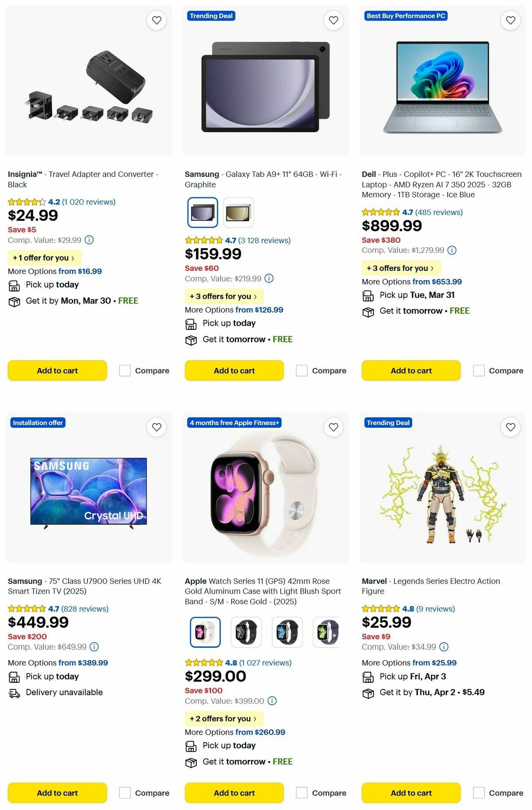Select the gold color option for the Galaxy Tab
Screen dimensions: 532x810
click(x=239, y=212)
